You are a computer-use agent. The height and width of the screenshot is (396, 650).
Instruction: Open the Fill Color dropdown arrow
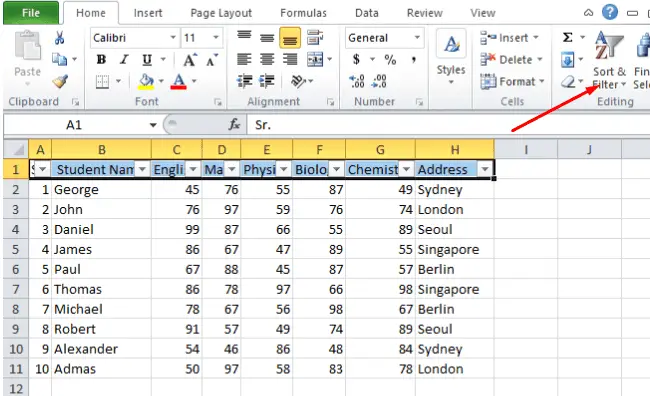coord(161,81)
